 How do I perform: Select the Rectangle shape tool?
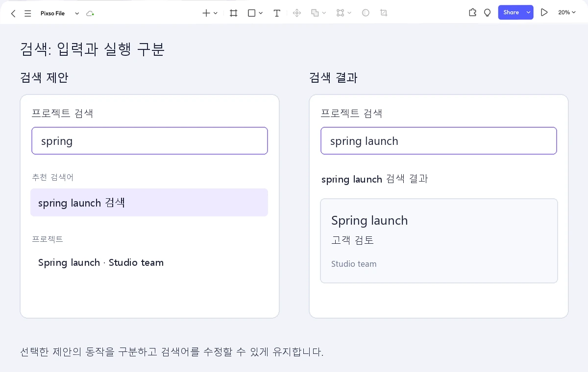click(252, 13)
